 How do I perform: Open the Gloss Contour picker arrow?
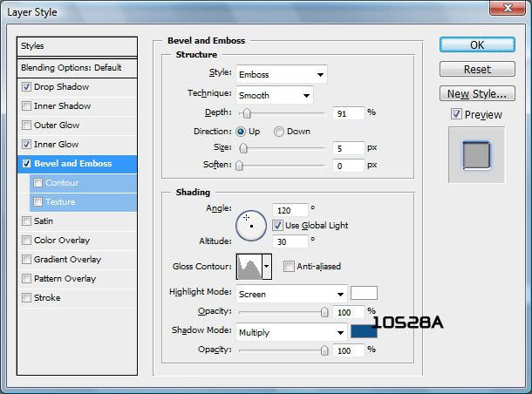point(267,267)
